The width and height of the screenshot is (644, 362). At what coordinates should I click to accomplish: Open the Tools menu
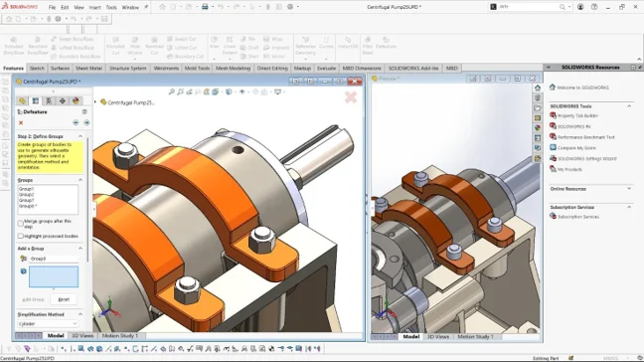pyautogui.click(x=111, y=7)
